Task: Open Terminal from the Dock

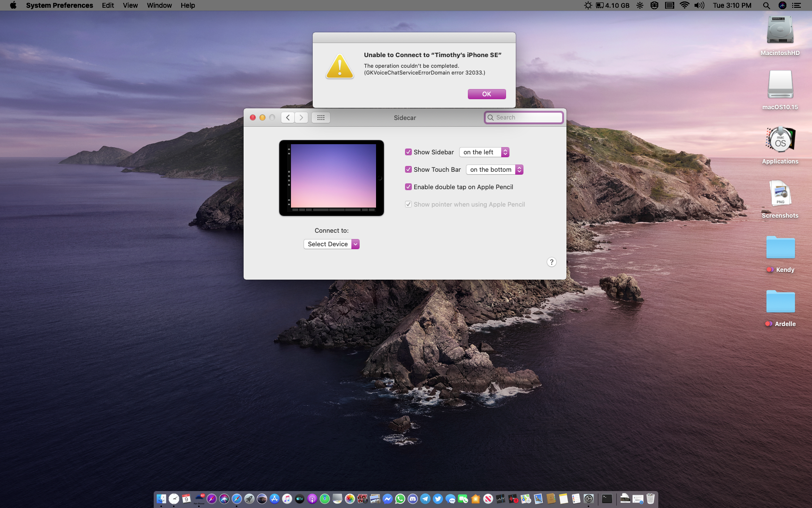Action: click(607, 499)
